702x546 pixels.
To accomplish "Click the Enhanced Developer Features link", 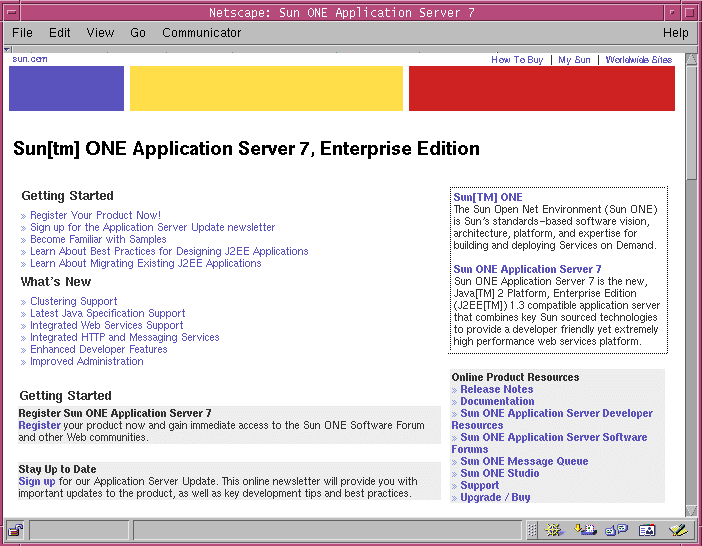I will click(98, 350).
